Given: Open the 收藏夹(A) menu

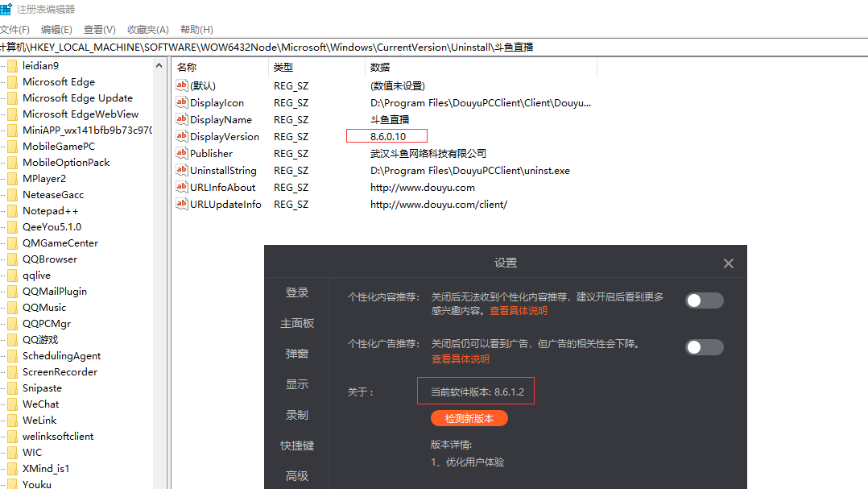Looking at the screenshot, I should click(x=148, y=29).
